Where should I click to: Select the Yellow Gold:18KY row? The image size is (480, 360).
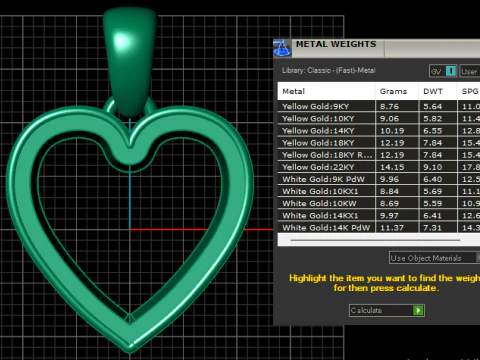(379, 143)
